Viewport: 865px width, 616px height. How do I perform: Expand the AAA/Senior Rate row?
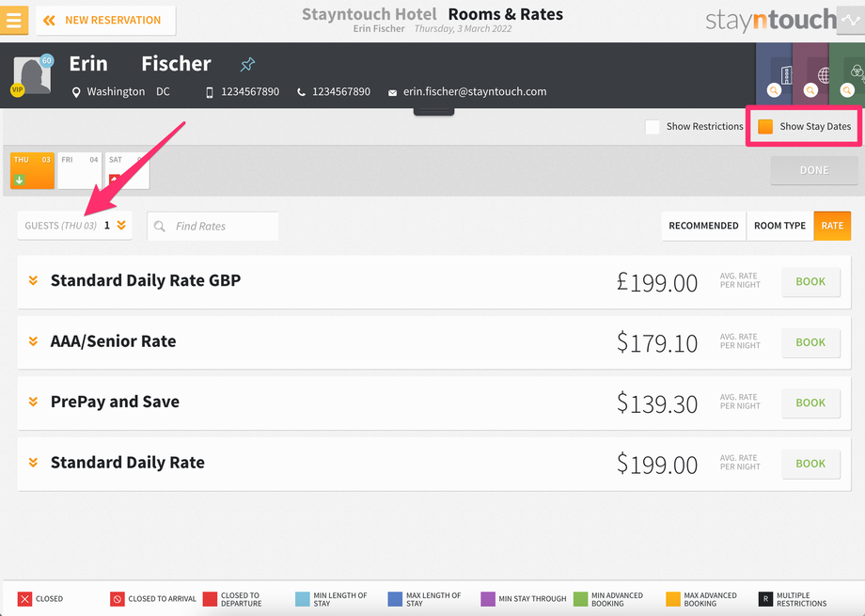[x=33, y=341]
